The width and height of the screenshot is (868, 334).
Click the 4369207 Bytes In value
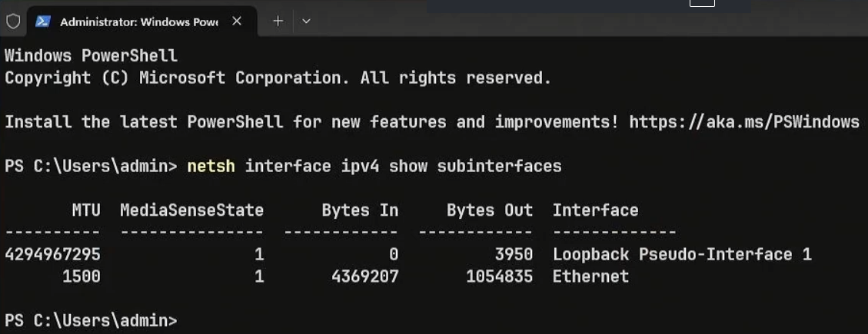point(365,276)
